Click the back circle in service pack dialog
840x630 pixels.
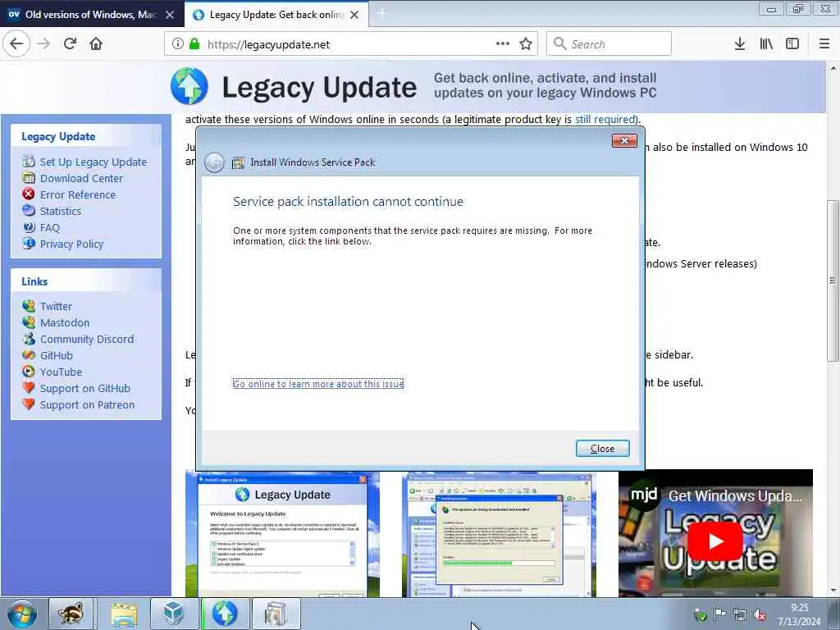click(x=214, y=162)
